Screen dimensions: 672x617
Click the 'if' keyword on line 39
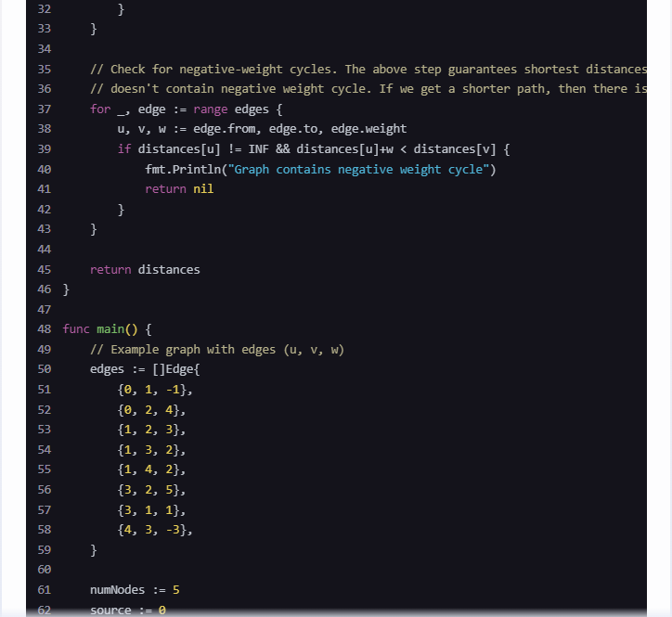point(123,148)
